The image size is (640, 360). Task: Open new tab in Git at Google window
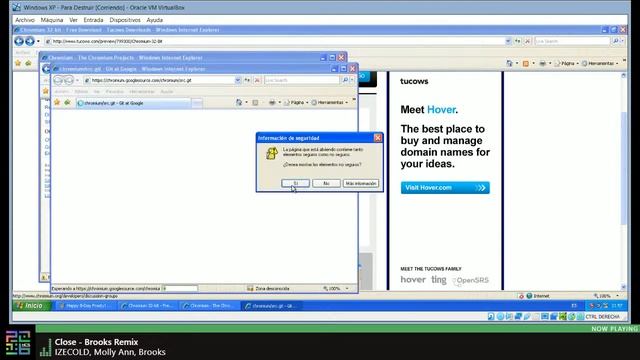[x=197, y=103]
